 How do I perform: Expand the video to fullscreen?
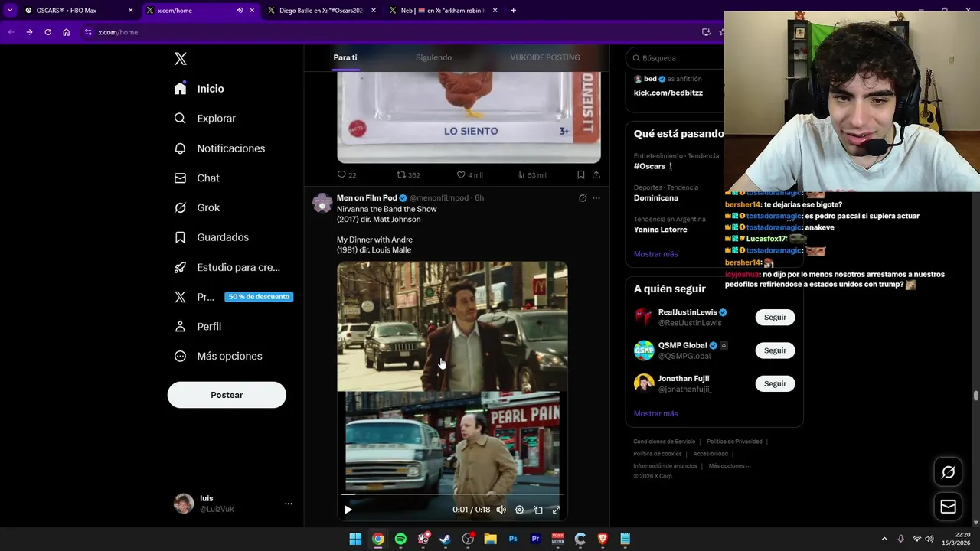557,510
